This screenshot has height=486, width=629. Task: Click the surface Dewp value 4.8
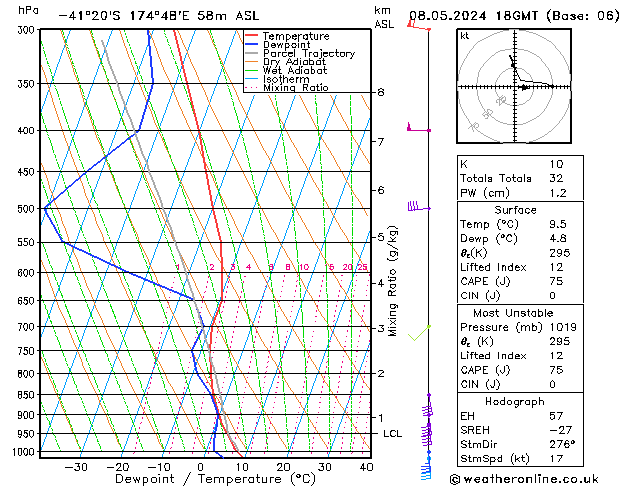click(x=558, y=239)
